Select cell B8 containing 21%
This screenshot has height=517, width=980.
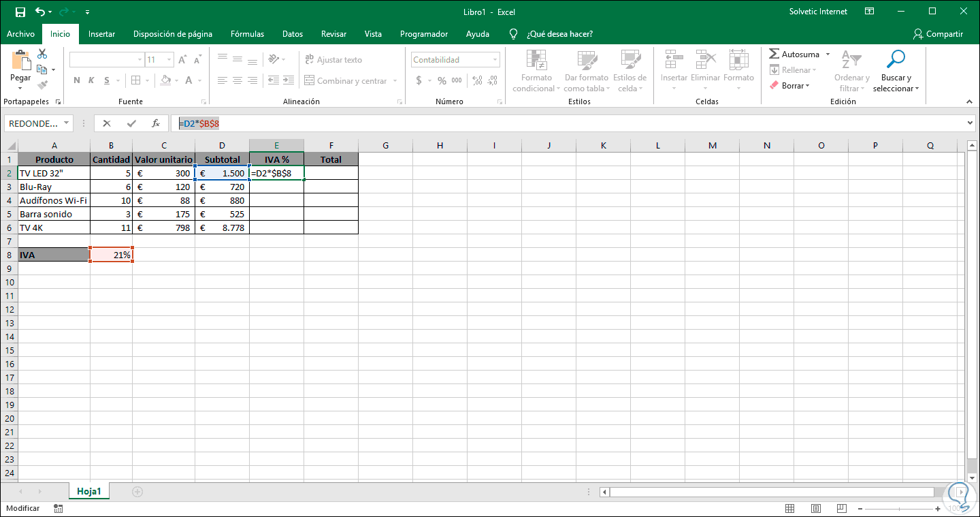[111, 255]
